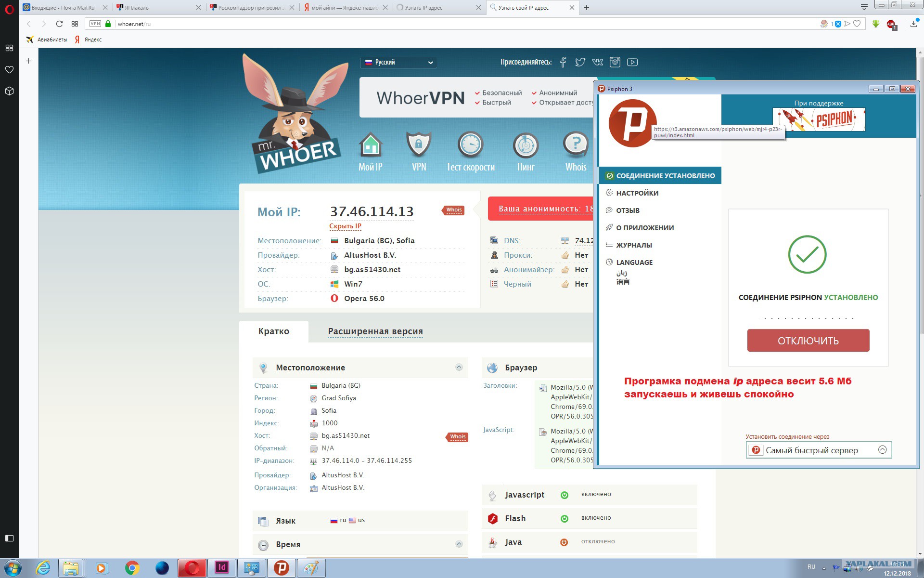Open a new browser tab with plus button
924x578 pixels.
coord(586,7)
